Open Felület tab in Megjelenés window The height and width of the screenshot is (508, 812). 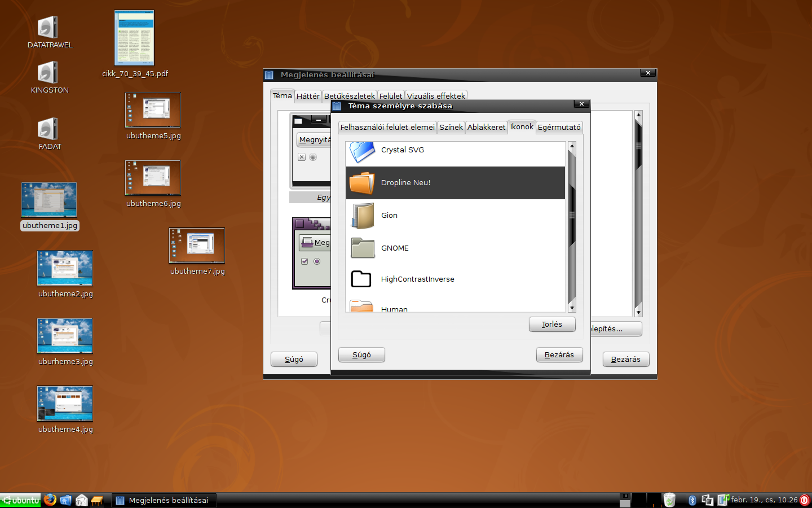pos(391,96)
